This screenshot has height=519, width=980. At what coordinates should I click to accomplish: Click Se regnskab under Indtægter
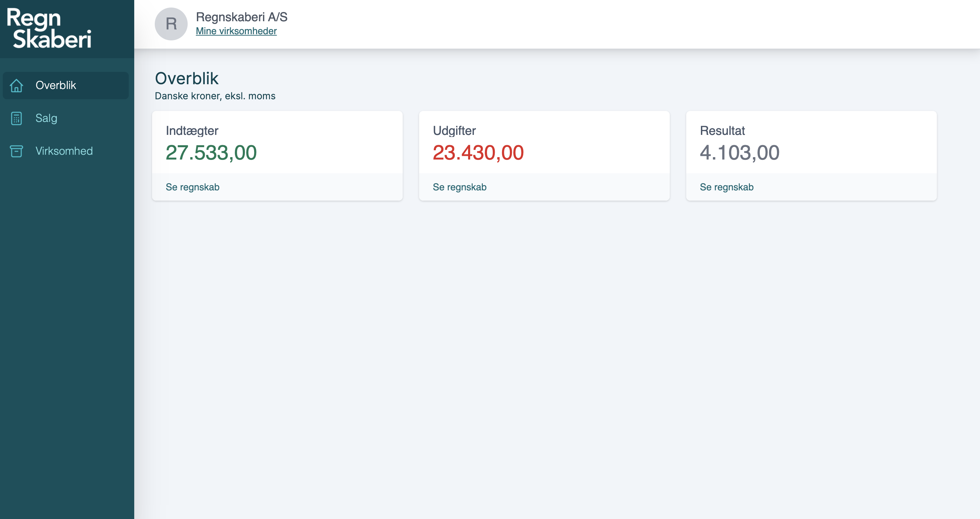(x=192, y=187)
